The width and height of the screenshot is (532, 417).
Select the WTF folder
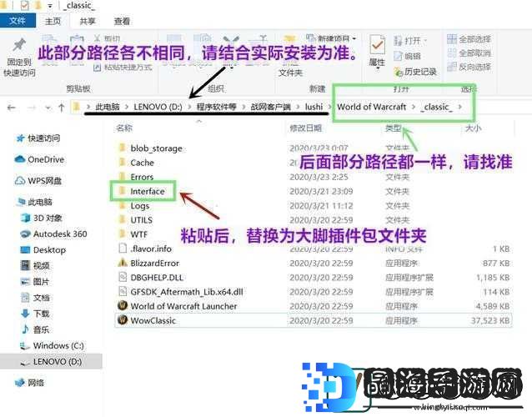pyautogui.click(x=133, y=234)
